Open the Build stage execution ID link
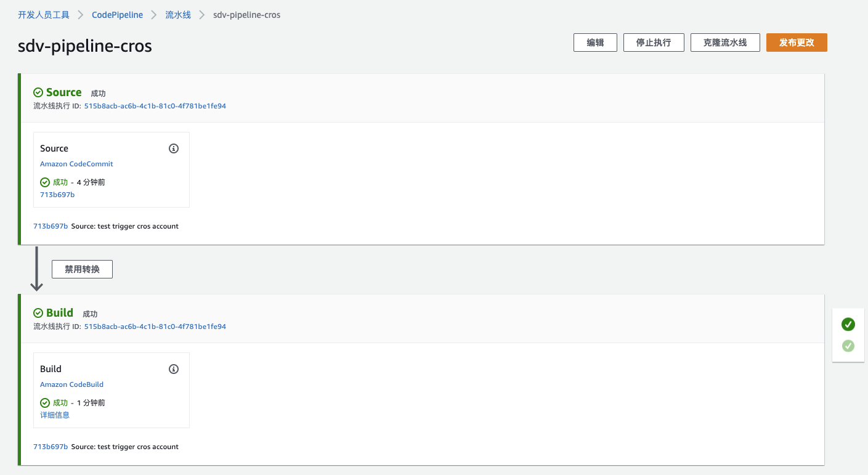 (x=155, y=327)
